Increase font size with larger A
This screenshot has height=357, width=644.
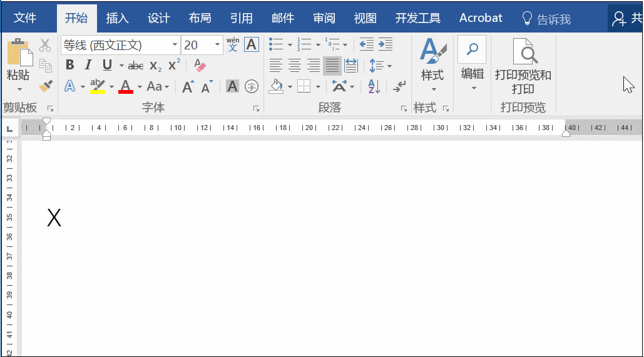[x=188, y=86]
